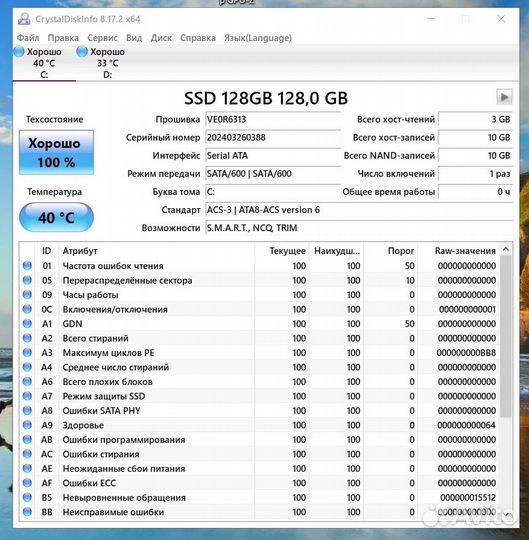529x540 pixels.
Task: Click status icon for Включения/отключения row
Action: (x=27, y=309)
